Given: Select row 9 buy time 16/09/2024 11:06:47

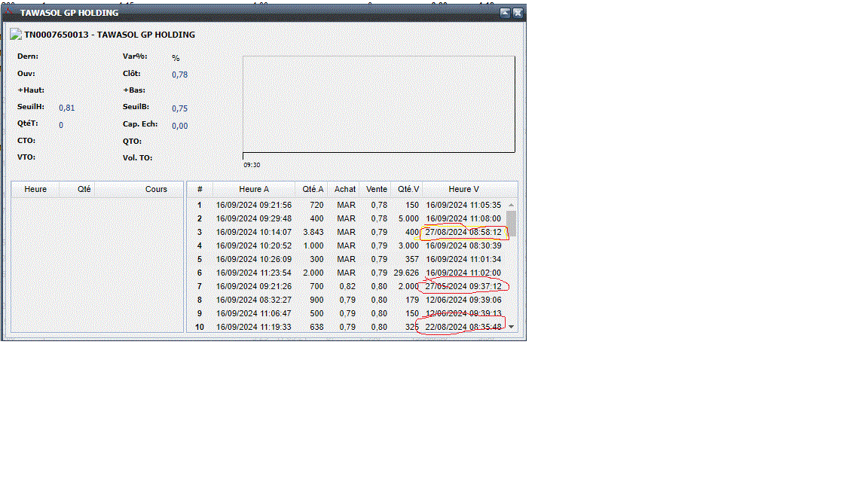Looking at the screenshot, I should [x=253, y=313].
